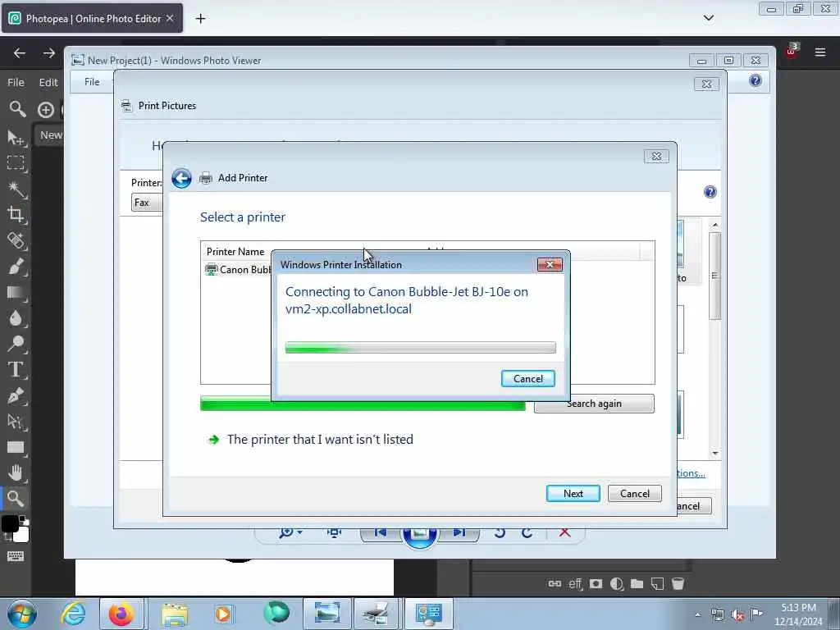Select the Gradient tool
This screenshot has width=840, height=630.
(16, 293)
